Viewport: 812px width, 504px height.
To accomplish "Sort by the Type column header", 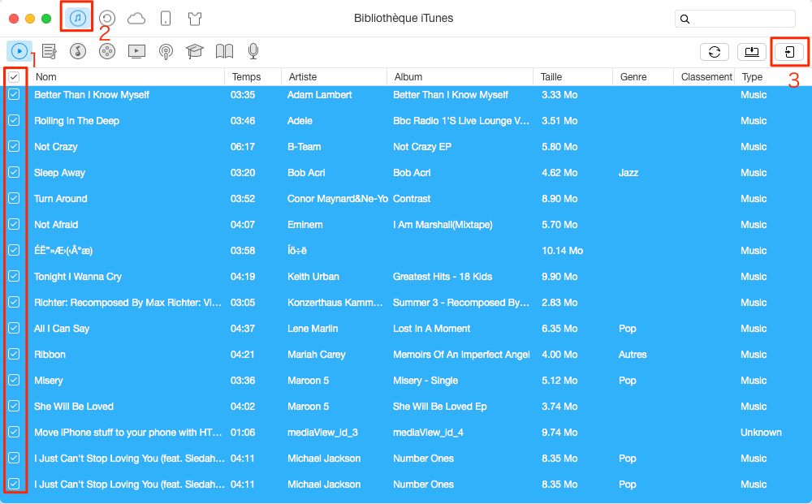I will click(773, 77).
